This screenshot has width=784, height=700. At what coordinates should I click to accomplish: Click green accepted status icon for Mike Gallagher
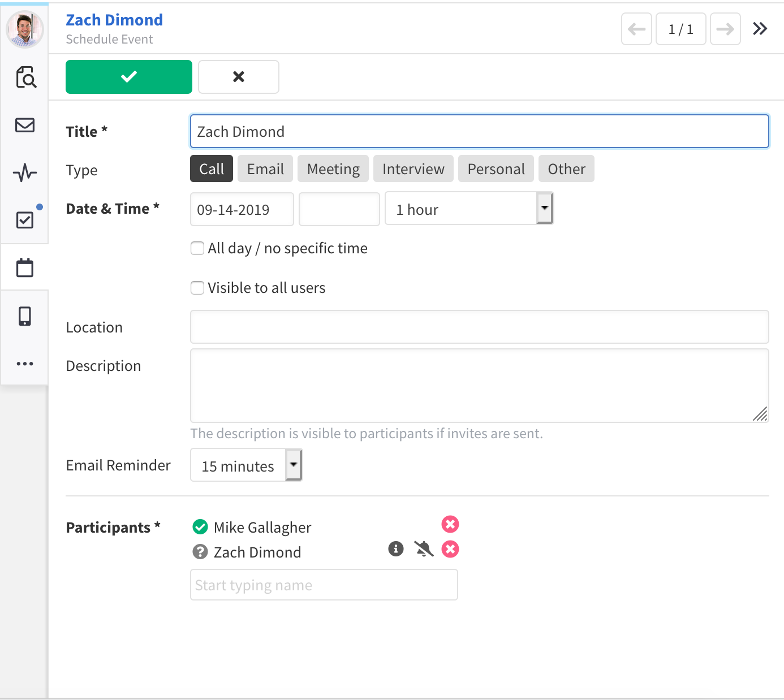[200, 527]
